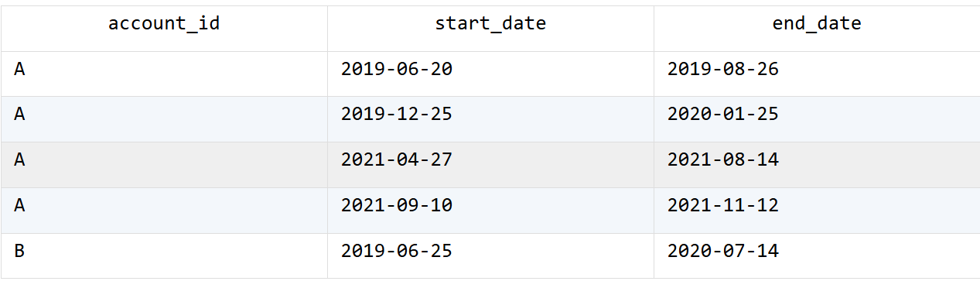Select the row ending 2021-11-12
This screenshot has width=980, height=288.
click(x=490, y=211)
